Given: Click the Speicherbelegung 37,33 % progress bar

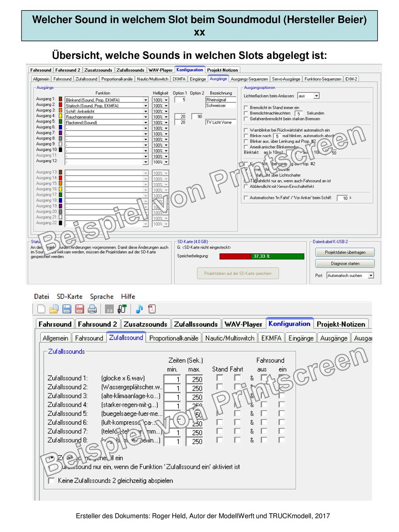Looking at the screenshot, I should 262,256.
